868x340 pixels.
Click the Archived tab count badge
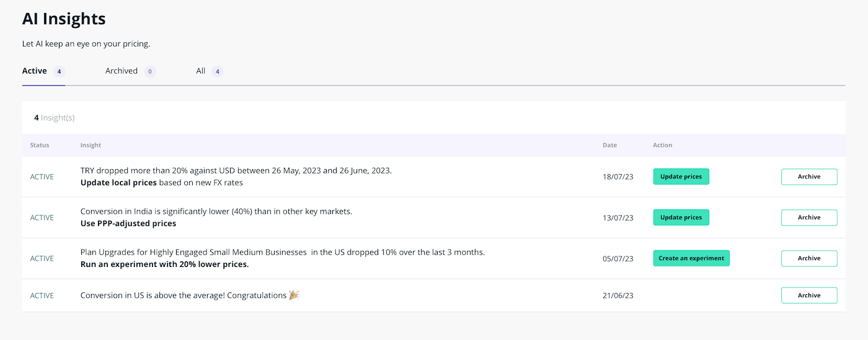[150, 72]
